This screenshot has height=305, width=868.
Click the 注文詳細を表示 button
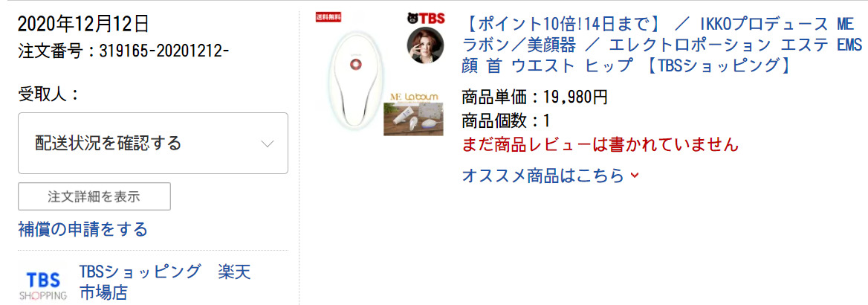[x=94, y=196]
